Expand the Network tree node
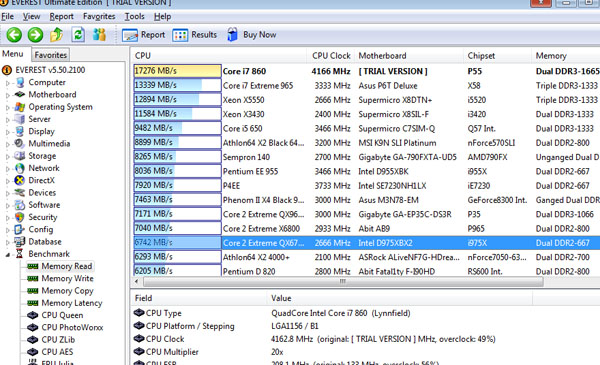 8,168
